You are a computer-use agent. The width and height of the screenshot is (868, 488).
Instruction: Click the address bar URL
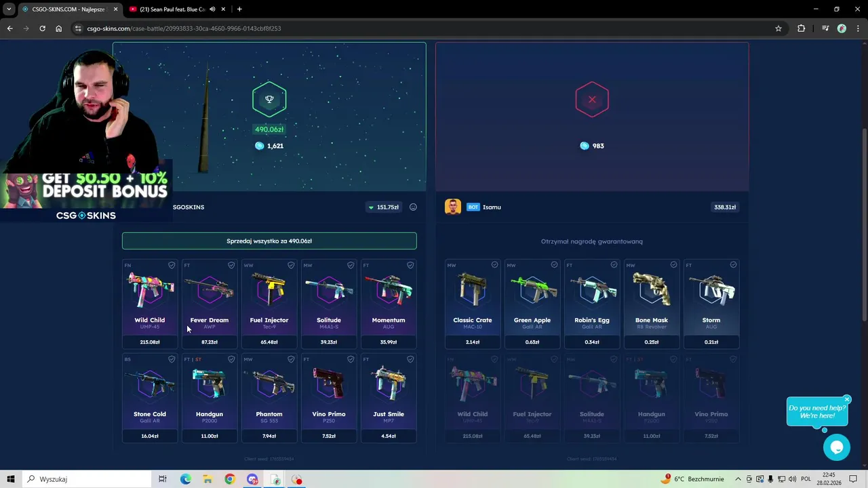tap(184, 28)
